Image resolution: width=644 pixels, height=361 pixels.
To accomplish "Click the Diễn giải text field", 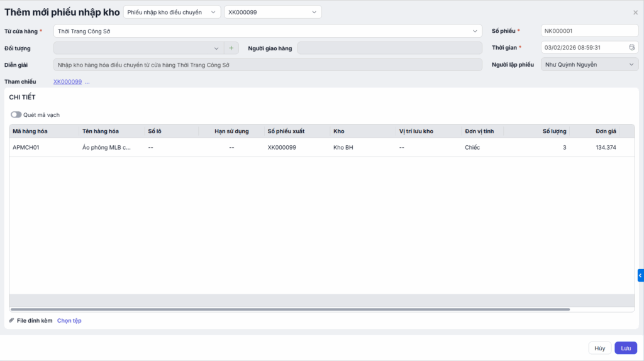I will point(268,65).
